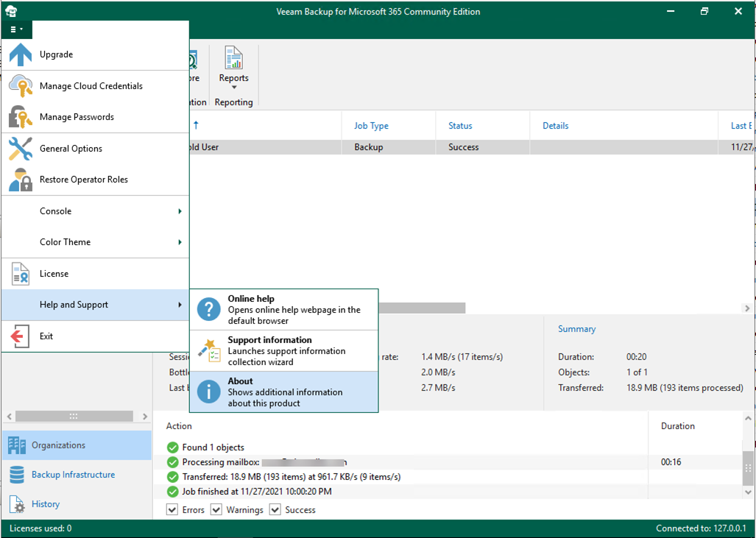Switch to History navigation pane
Image resolution: width=756 pixels, height=538 pixels.
point(77,504)
